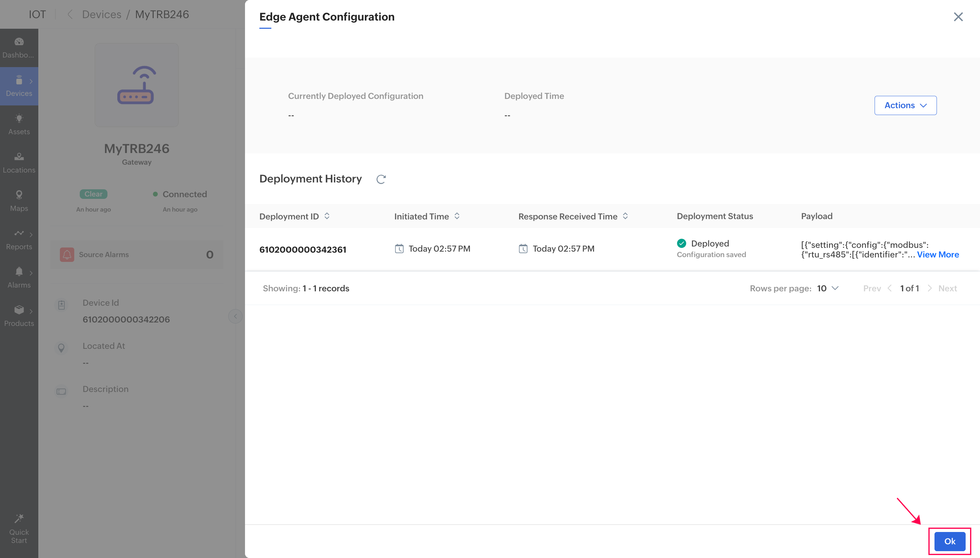Viewport: 980px width, 558px height.
Task: Launch Quick Start wizard icon
Action: pyautogui.click(x=19, y=529)
